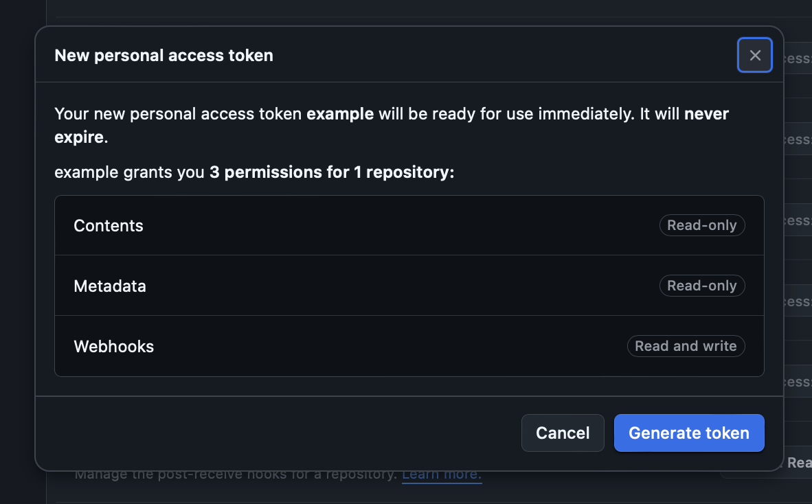Screen dimensions: 812x504
Task: Open the topmost partially hidden Access dropdown
Action: pos(798,58)
